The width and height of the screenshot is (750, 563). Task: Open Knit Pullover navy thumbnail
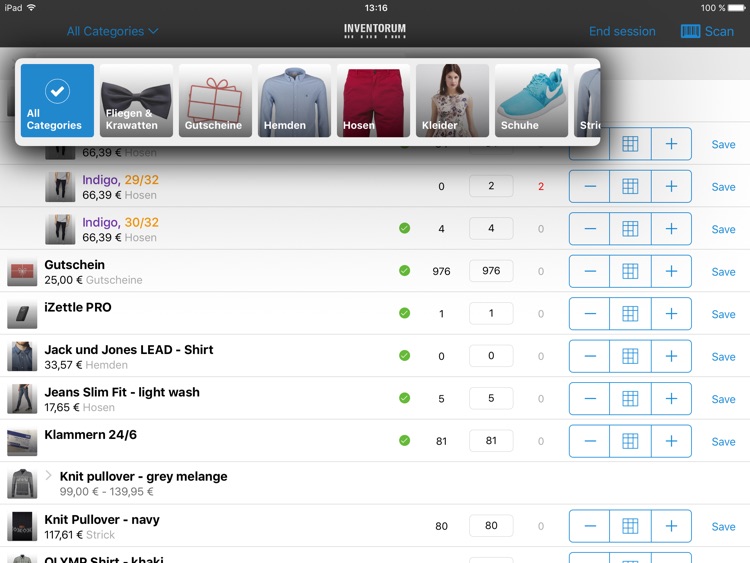(x=22, y=526)
